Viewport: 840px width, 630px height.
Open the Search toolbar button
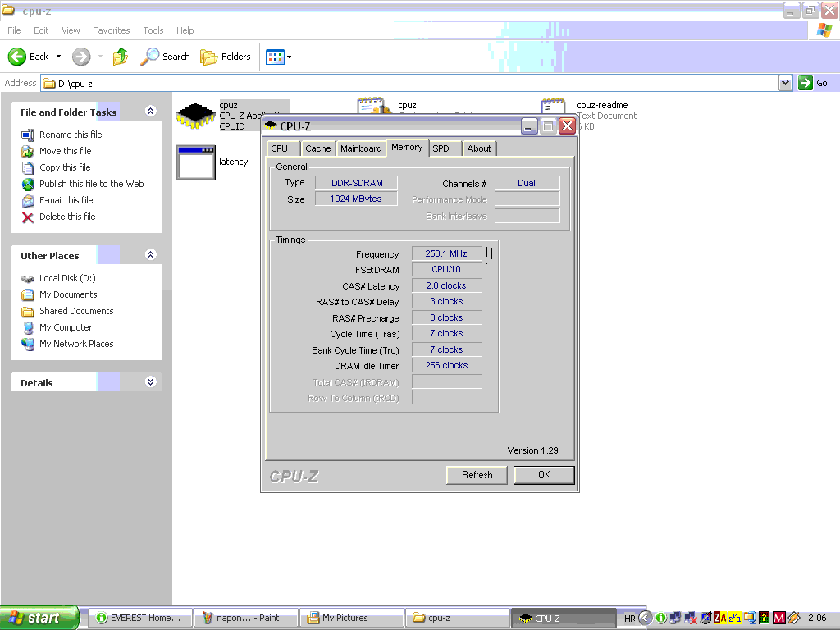click(x=166, y=57)
